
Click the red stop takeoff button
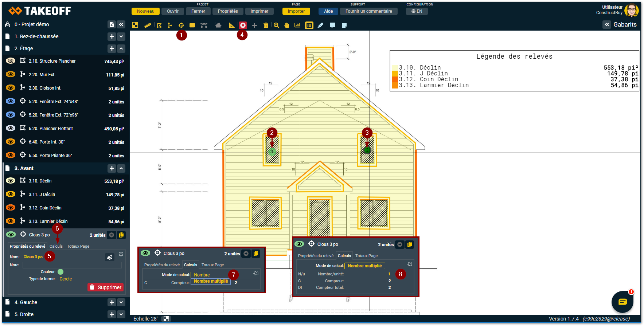coord(243,25)
